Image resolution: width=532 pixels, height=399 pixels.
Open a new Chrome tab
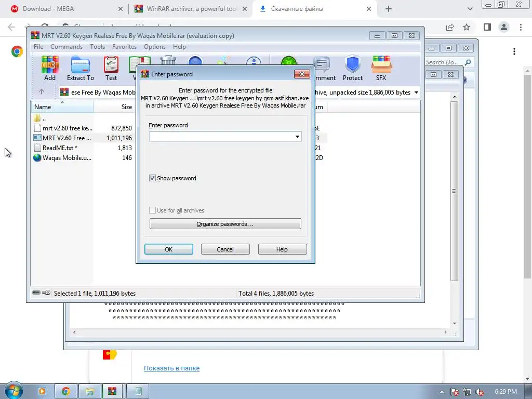(x=389, y=9)
